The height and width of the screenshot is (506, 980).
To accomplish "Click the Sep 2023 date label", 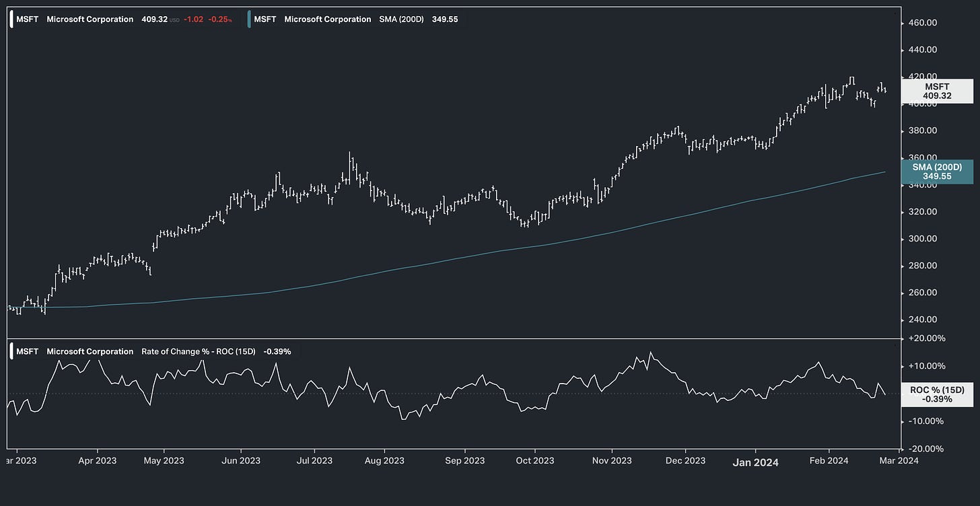I will pos(465,461).
